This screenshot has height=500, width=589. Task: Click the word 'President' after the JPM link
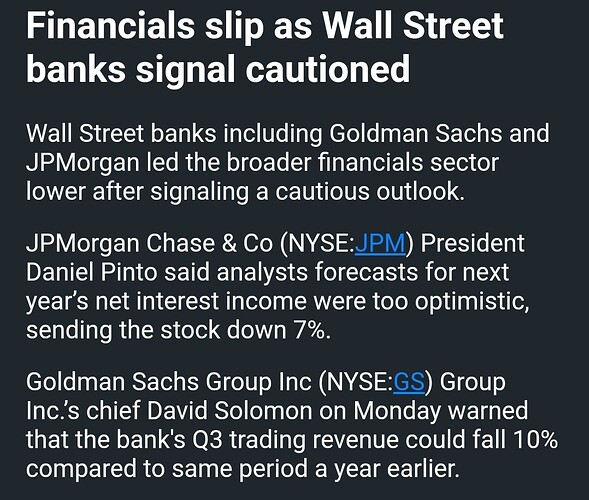pos(472,243)
